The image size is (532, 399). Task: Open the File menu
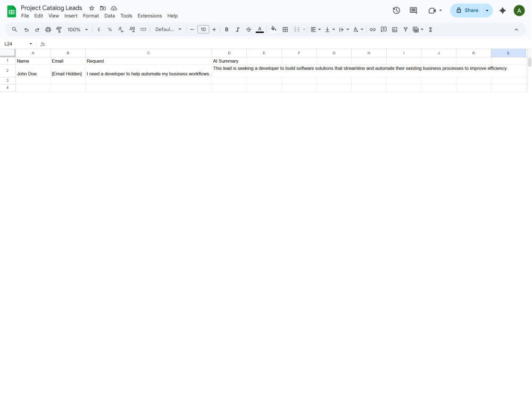tap(25, 16)
